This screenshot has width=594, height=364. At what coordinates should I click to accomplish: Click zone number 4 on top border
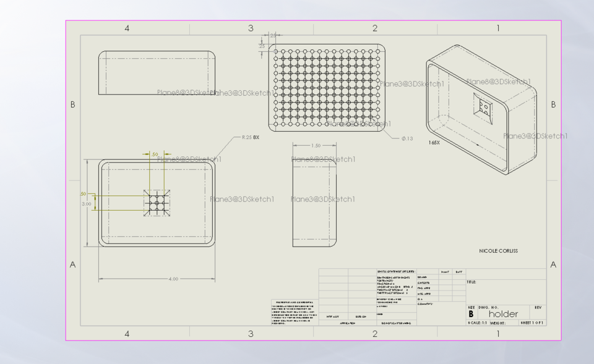click(127, 27)
